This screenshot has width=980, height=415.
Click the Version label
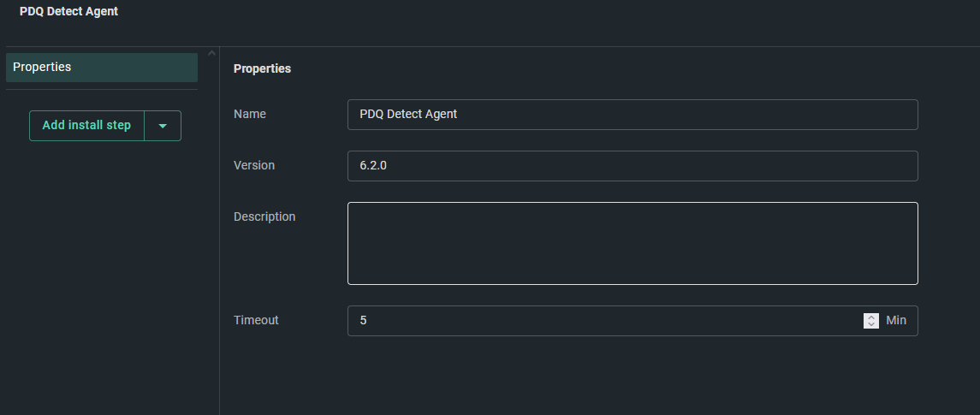(x=253, y=166)
